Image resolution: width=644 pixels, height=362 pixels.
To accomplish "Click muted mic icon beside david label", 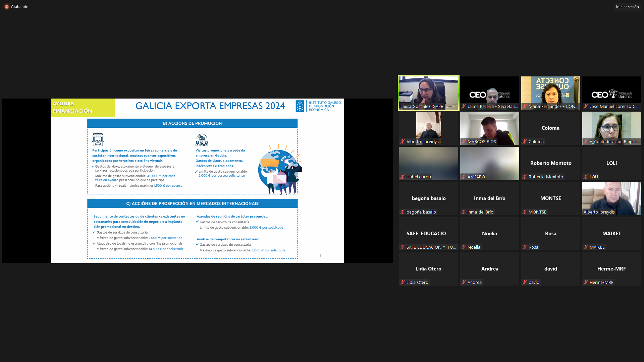I will pos(525,283).
